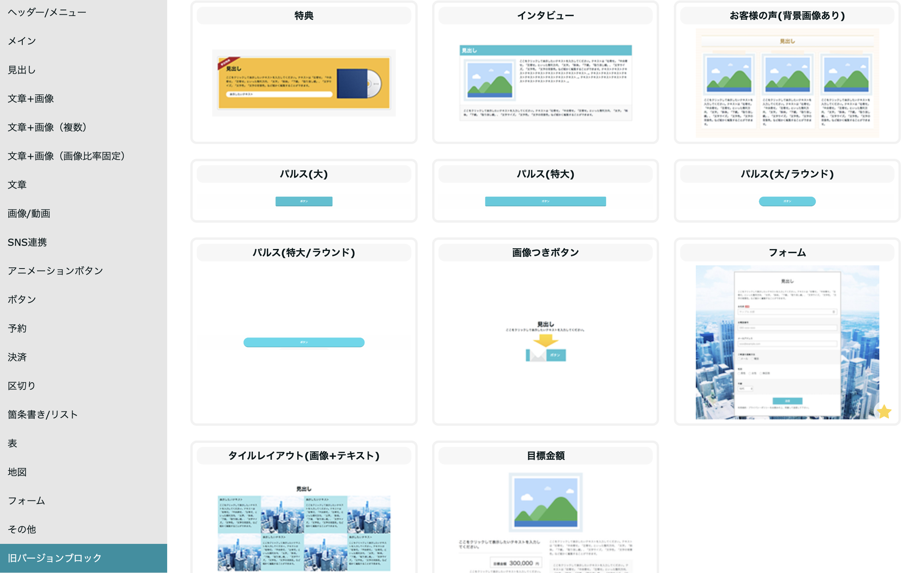Select the 特典 block thumbnail
Viewport: 924px width, 573px height.
[304, 83]
